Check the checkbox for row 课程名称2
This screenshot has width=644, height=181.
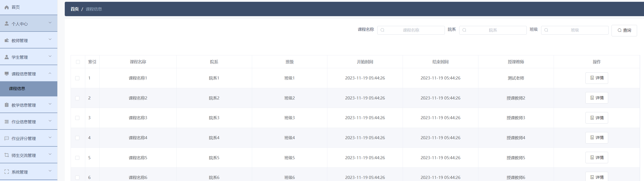[77, 98]
